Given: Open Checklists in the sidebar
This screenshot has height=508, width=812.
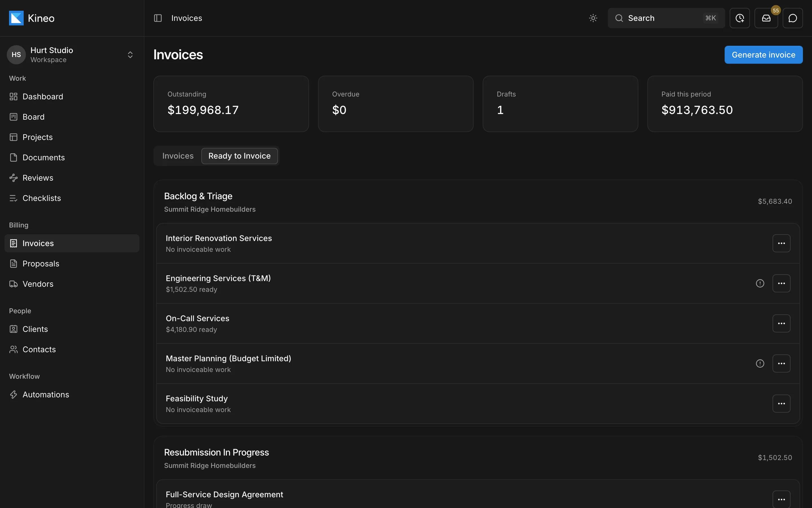Looking at the screenshot, I should coord(72,198).
